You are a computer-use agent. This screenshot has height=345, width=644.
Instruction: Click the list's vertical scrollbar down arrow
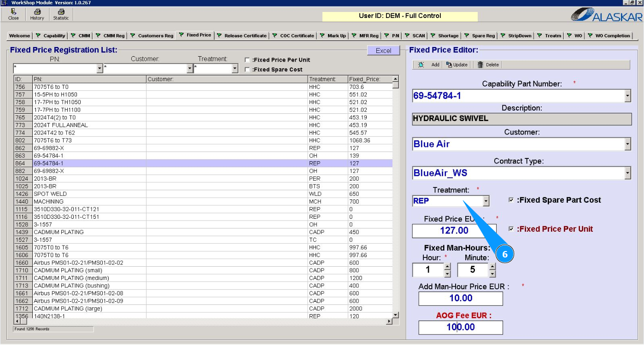pyautogui.click(x=395, y=315)
